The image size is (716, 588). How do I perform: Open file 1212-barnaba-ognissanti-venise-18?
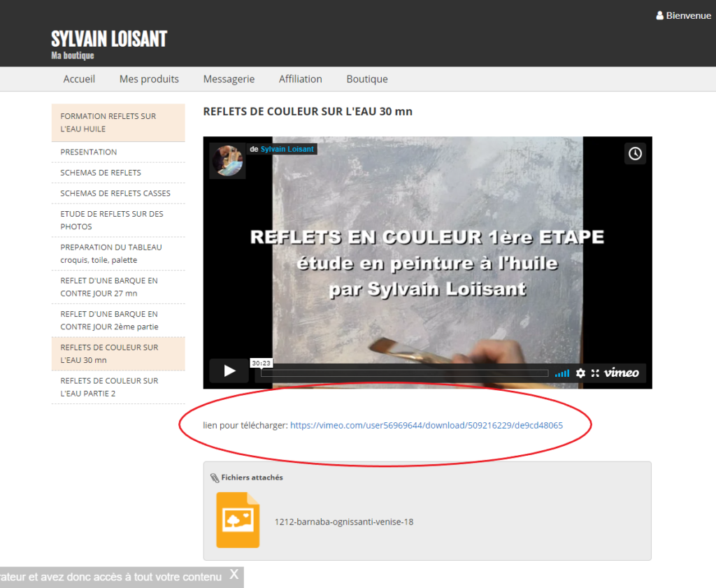point(344,522)
